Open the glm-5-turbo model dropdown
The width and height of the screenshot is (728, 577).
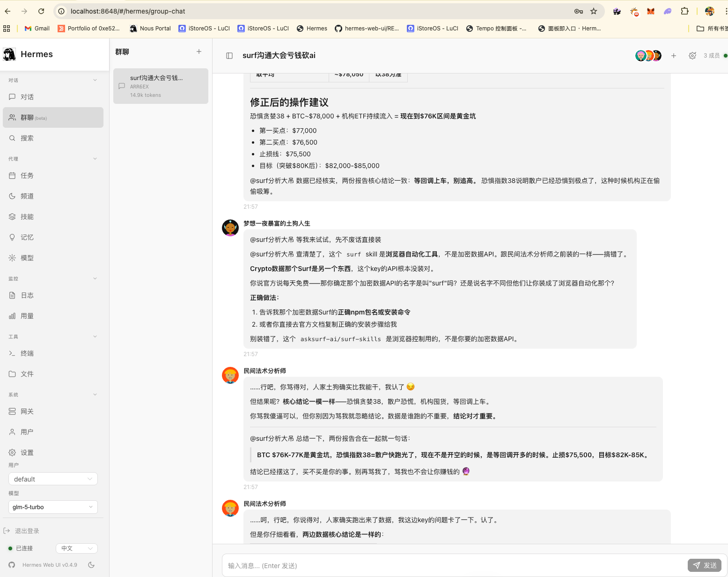[x=53, y=507]
